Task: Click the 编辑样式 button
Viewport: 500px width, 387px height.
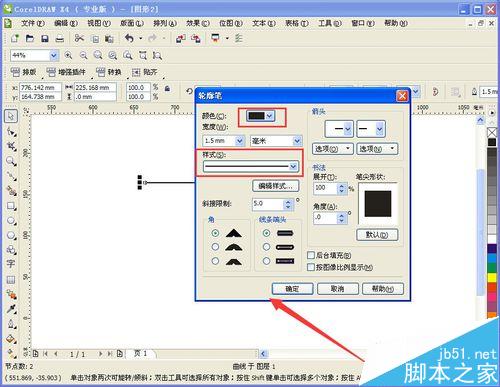Action: coord(275,186)
